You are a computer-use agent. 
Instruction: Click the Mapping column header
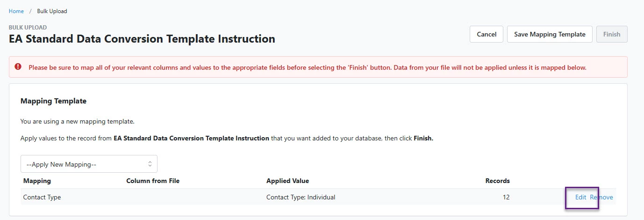(37, 181)
